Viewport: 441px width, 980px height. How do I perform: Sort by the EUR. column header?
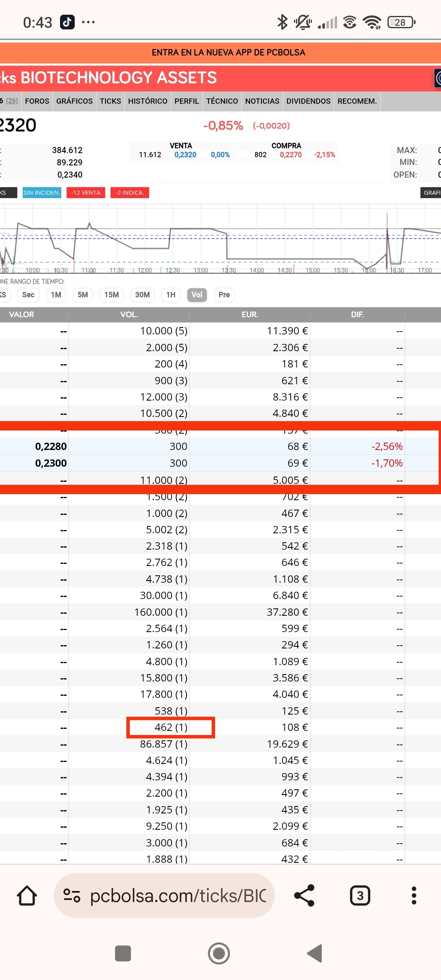pos(249,314)
